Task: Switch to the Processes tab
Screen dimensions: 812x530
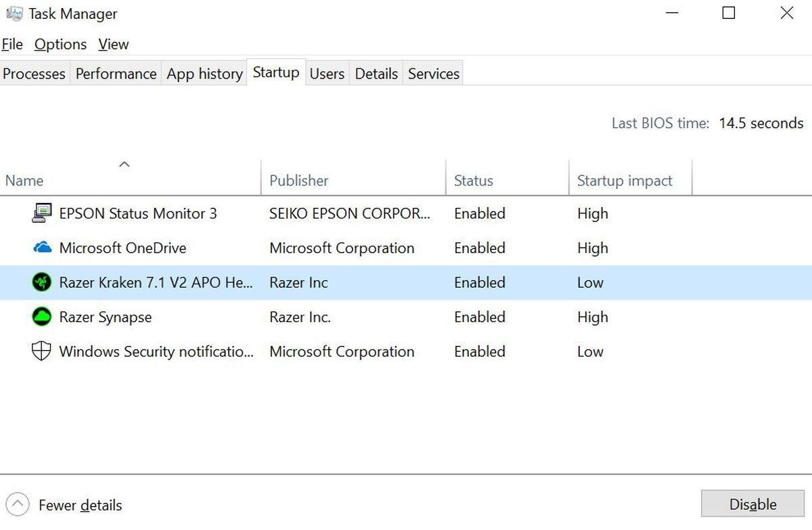Action: [x=35, y=73]
